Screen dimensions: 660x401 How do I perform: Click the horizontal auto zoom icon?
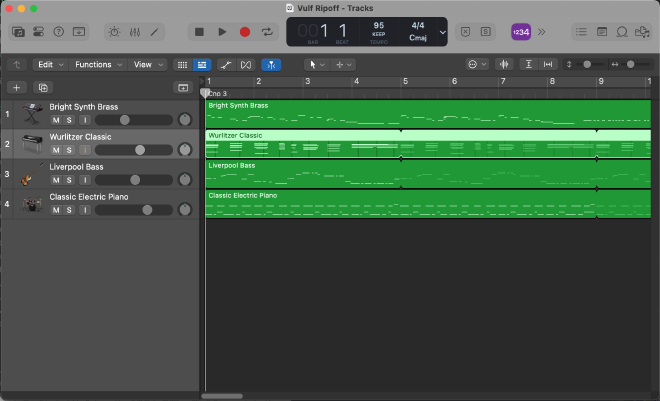[x=548, y=64]
